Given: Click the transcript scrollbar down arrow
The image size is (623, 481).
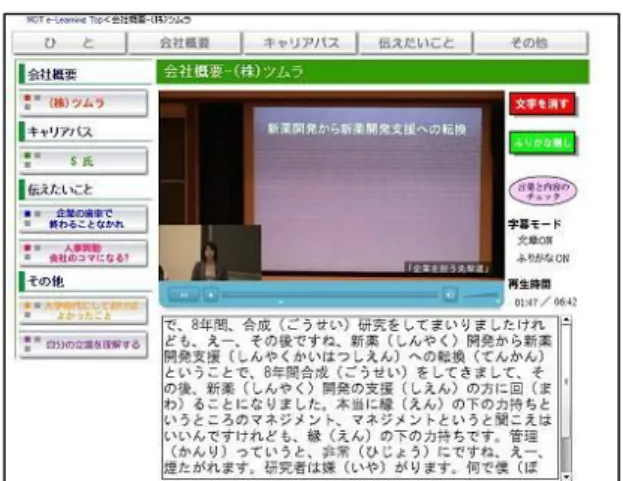Looking at the screenshot, I should (566, 476).
